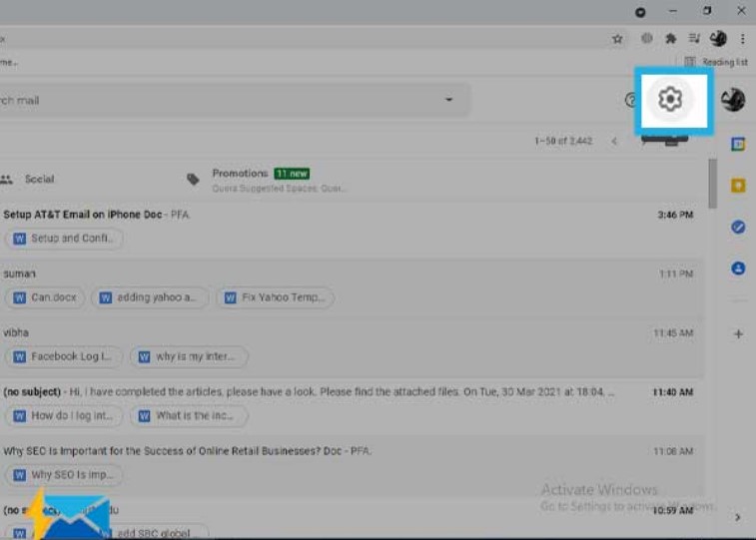756x540 pixels.
Task: Open the Chrome extensions puzzle icon
Action: (x=670, y=39)
